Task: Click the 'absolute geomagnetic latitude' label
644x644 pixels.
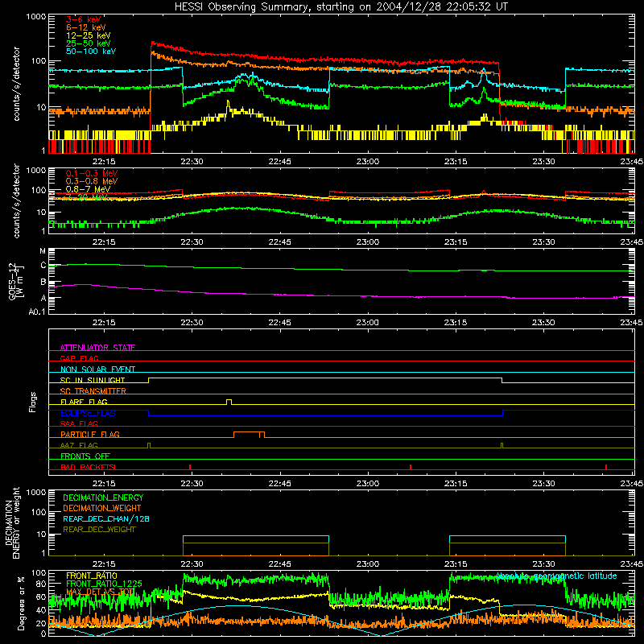Action: pyautogui.click(x=556, y=576)
